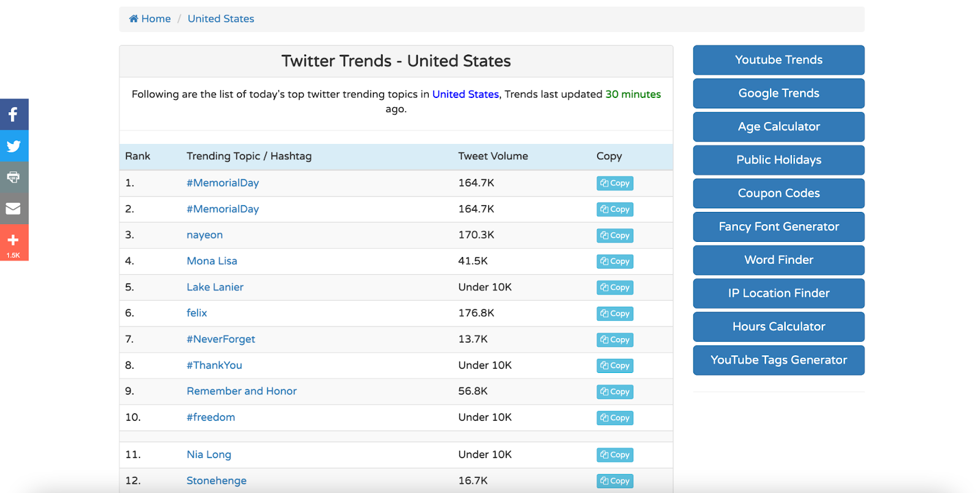Open the Stonehenge trending topic
The image size is (980, 493).
(216, 481)
